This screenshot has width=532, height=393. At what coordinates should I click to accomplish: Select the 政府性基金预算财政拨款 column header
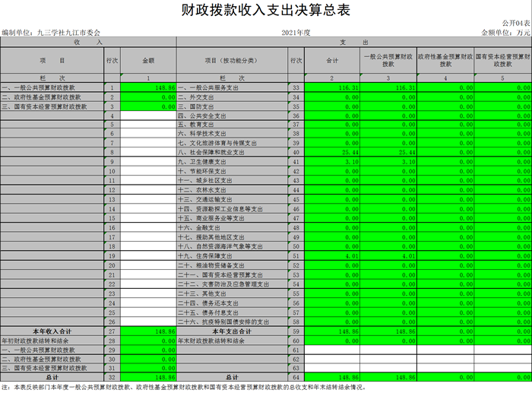pos(446,59)
